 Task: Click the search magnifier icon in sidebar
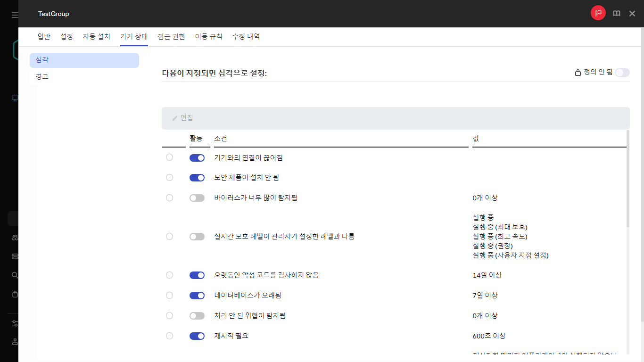click(15, 275)
